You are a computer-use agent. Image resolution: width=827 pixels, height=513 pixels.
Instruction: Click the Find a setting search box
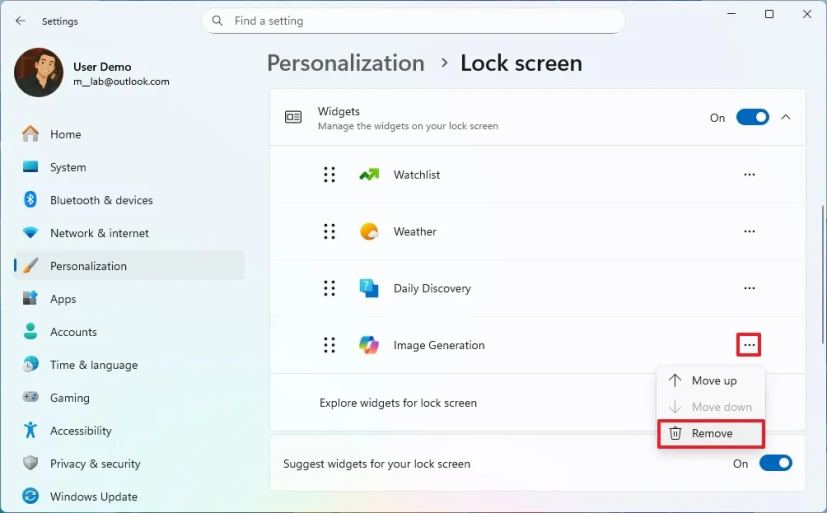[x=413, y=21]
